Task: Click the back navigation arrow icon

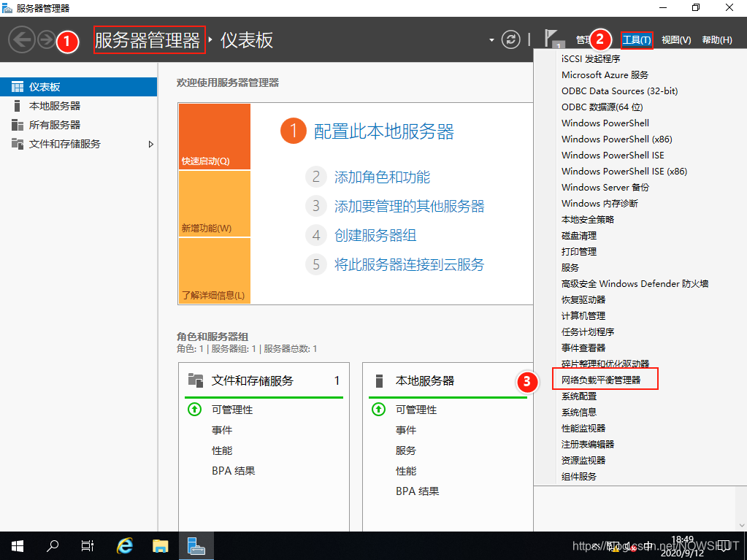Action: (22, 39)
